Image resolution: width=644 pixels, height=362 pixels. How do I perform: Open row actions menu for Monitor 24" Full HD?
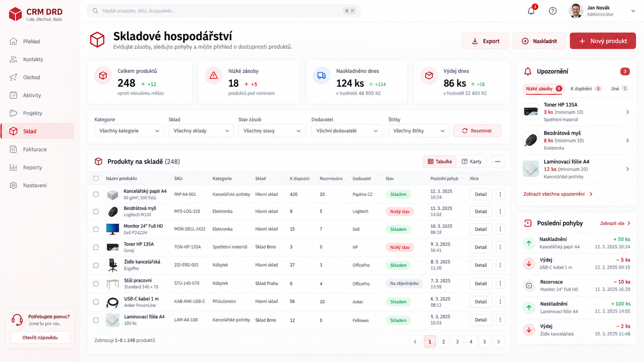coord(500,229)
